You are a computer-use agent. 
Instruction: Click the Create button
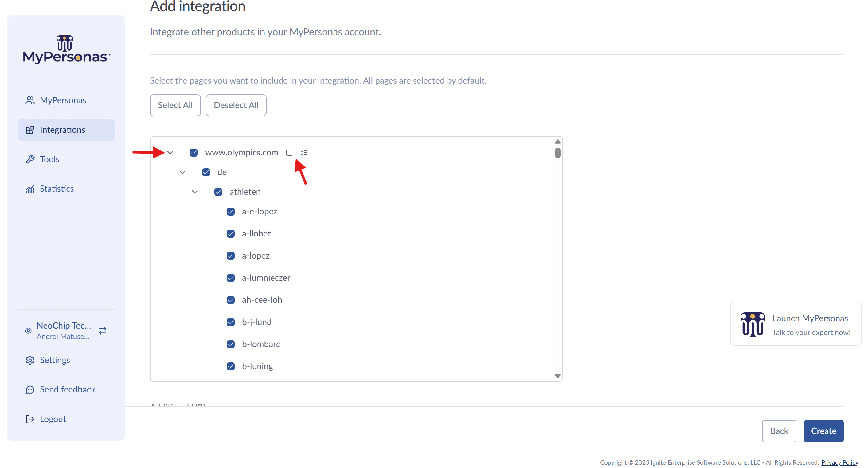pyautogui.click(x=823, y=431)
